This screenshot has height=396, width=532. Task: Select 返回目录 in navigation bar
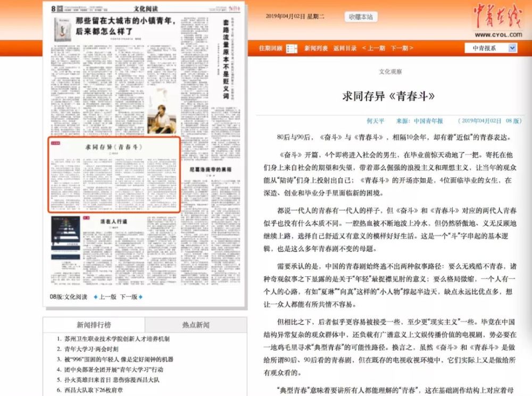click(345, 48)
